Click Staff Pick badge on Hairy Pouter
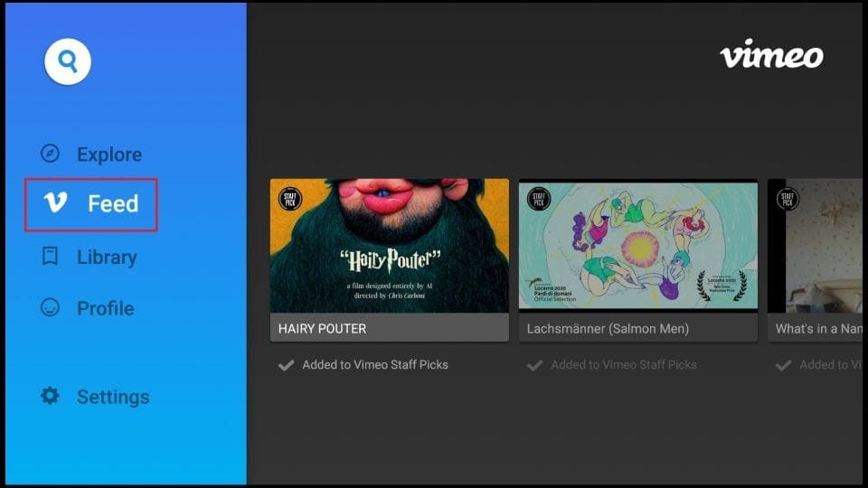The image size is (868, 488). pyautogui.click(x=290, y=199)
